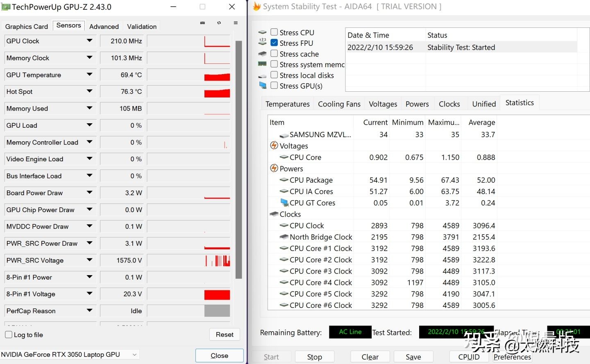
Task: Click the CPU Package row icon
Action: pos(284,180)
